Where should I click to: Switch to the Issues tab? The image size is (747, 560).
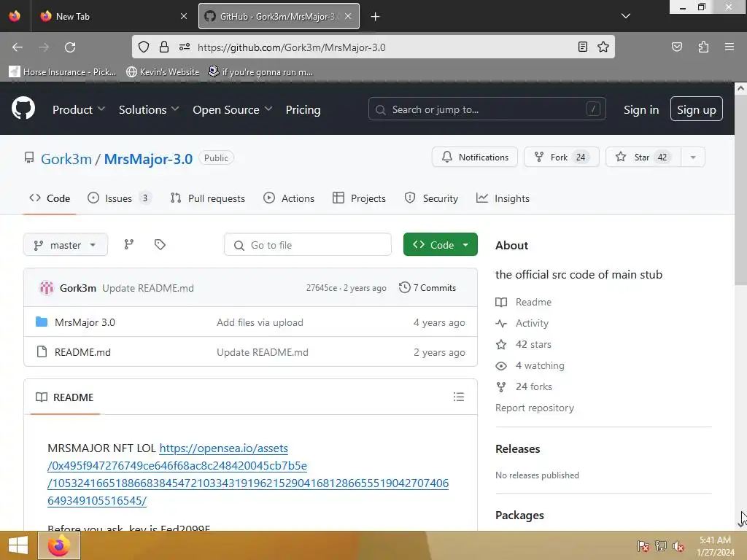pyautogui.click(x=119, y=198)
